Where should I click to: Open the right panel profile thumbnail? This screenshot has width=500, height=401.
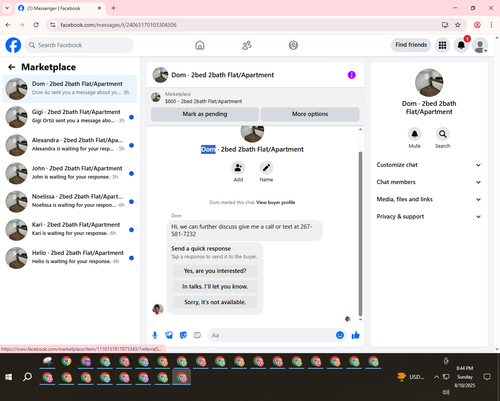(429, 83)
